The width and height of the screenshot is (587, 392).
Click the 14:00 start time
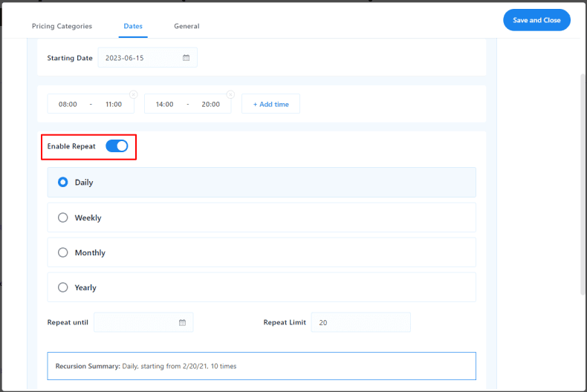[x=164, y=105]
